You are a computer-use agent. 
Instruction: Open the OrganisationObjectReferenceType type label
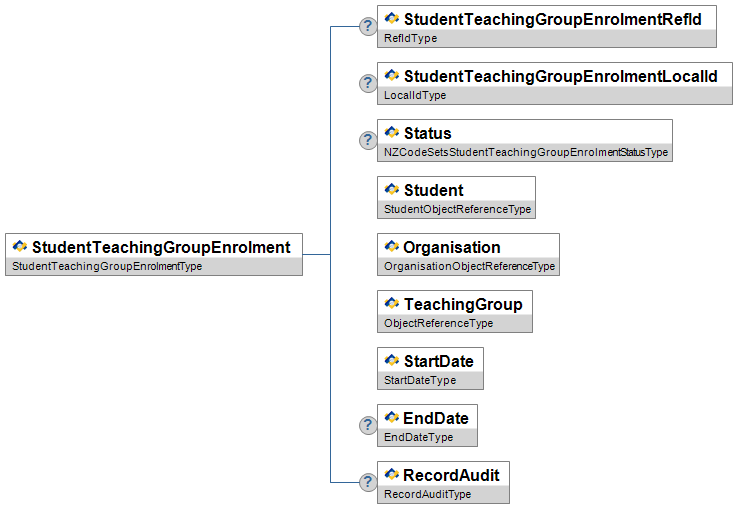(x=469, y=266)
